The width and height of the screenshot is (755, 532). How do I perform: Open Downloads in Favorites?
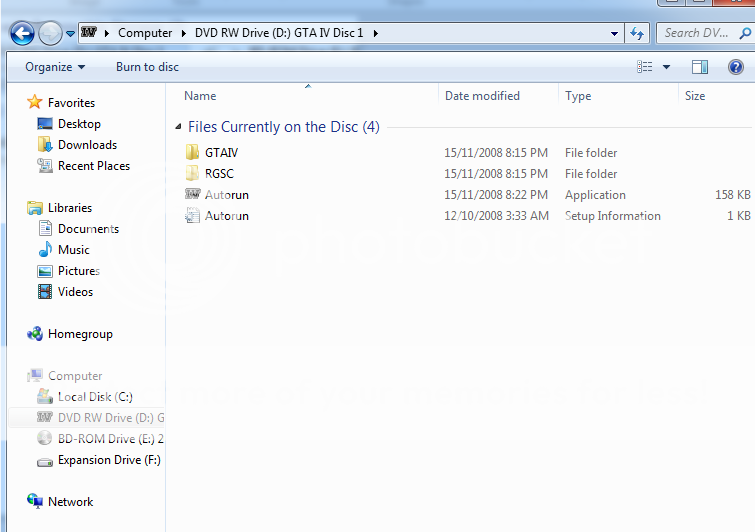[87, 145]
